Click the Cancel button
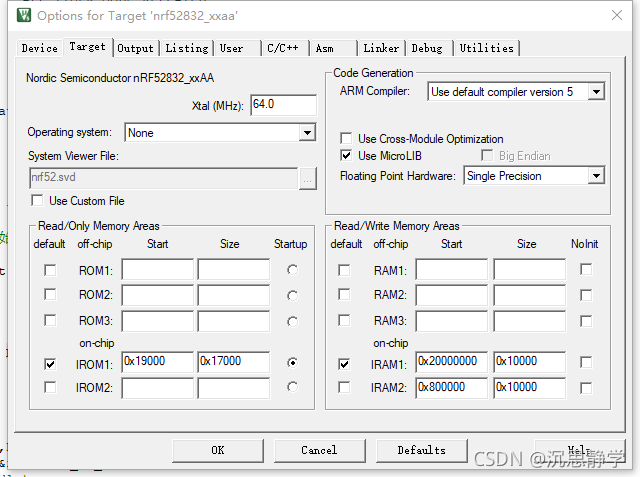This screenshot has height=477, width=640. [320, 450]
